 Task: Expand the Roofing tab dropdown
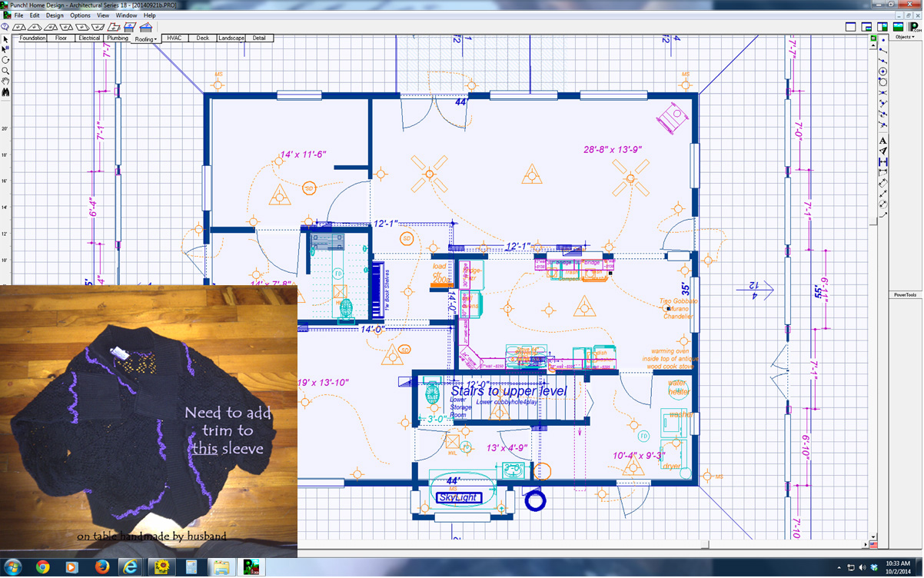(x=145, y=38)
